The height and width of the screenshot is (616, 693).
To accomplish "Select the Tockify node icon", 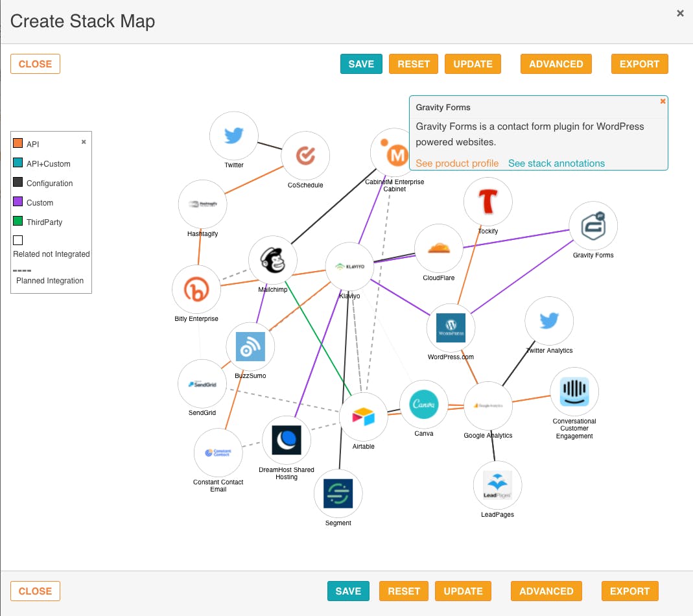I will coord(488,202).
